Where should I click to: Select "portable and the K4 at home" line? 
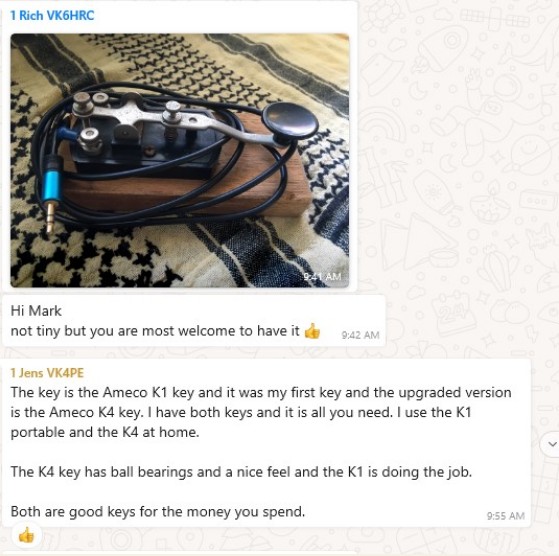click(x=105, y=432)
